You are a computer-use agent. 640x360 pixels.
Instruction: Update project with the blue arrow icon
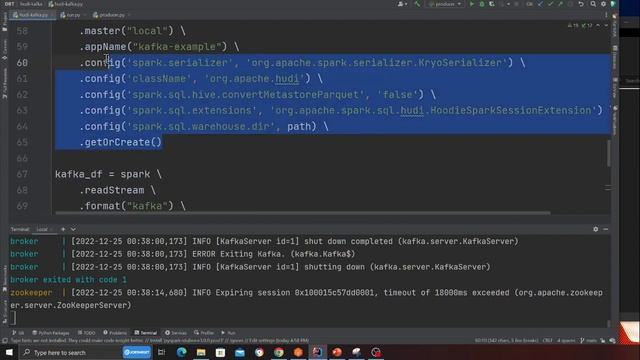[541, 4]
